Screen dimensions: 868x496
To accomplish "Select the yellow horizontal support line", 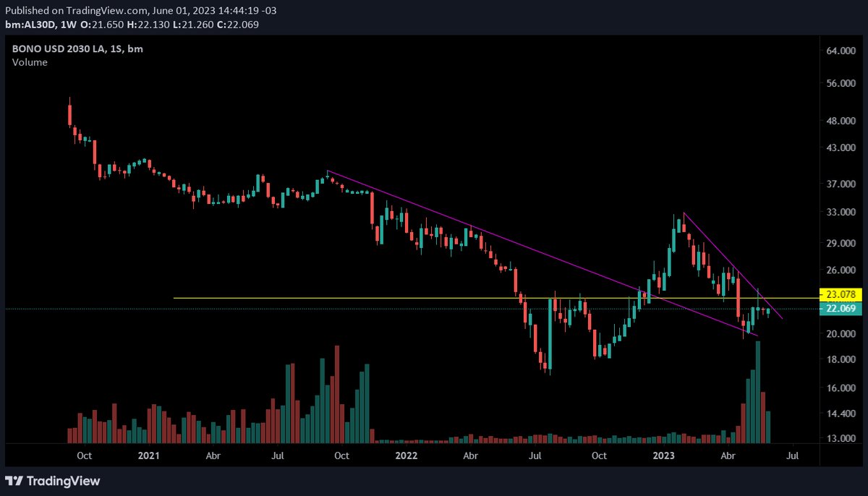I will pos(362,298).
